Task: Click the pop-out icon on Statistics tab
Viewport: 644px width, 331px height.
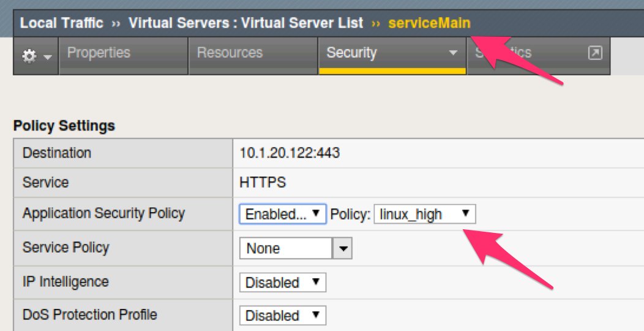Action: tap(594, 53)
